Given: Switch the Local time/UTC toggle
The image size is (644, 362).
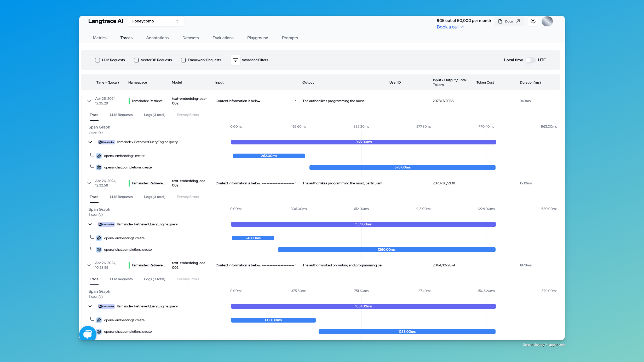Looking at the screenshot, I should click(x=530, y=60).
